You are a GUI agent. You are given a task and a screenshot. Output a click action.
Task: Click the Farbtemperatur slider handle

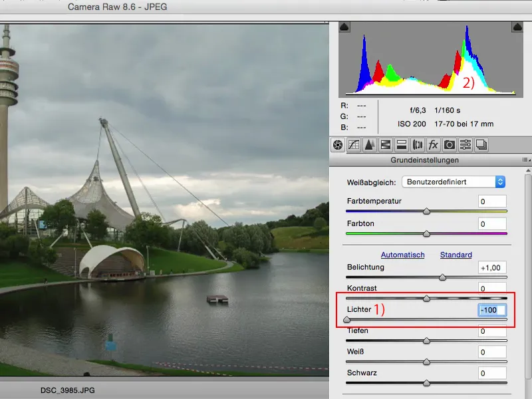pos(426,211)
